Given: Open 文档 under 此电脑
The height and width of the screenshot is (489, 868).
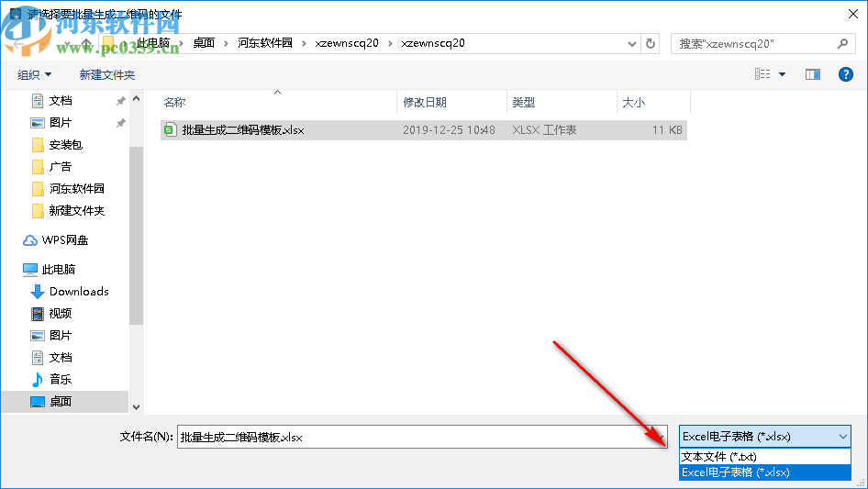Looking at the screenshot, I should 51,358.
